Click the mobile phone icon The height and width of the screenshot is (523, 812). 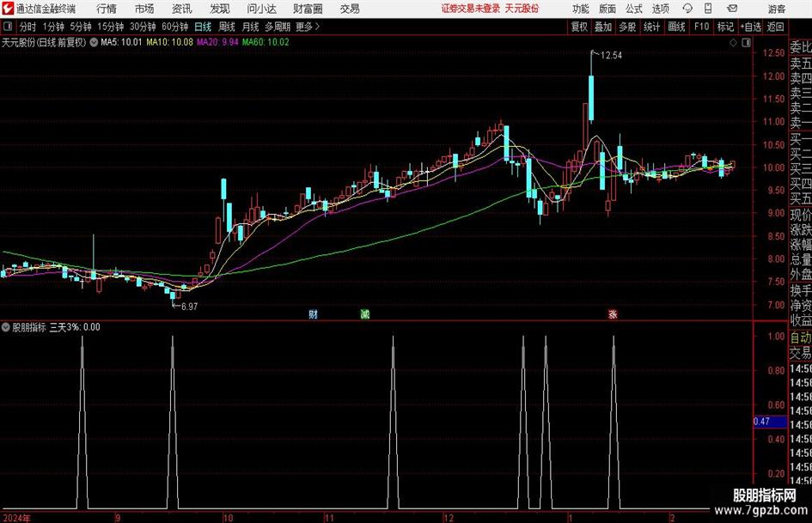coord(708,9)
